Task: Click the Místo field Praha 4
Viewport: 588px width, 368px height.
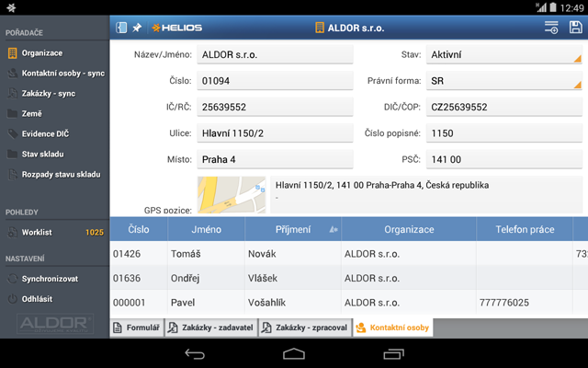Action: tap(275, 159)
